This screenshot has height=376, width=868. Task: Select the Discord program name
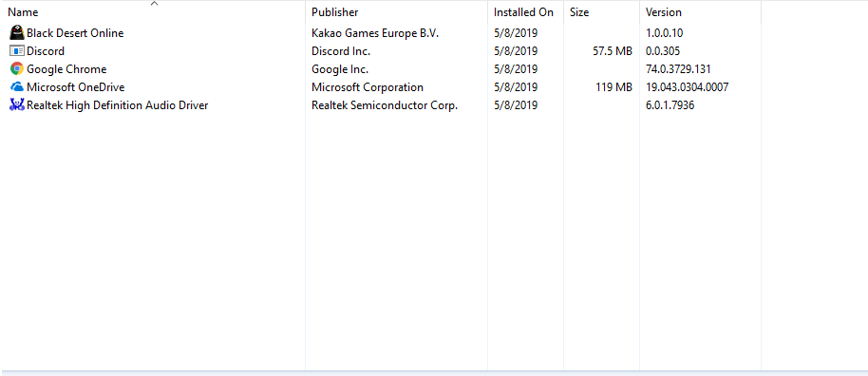click(x=46, y=51)
